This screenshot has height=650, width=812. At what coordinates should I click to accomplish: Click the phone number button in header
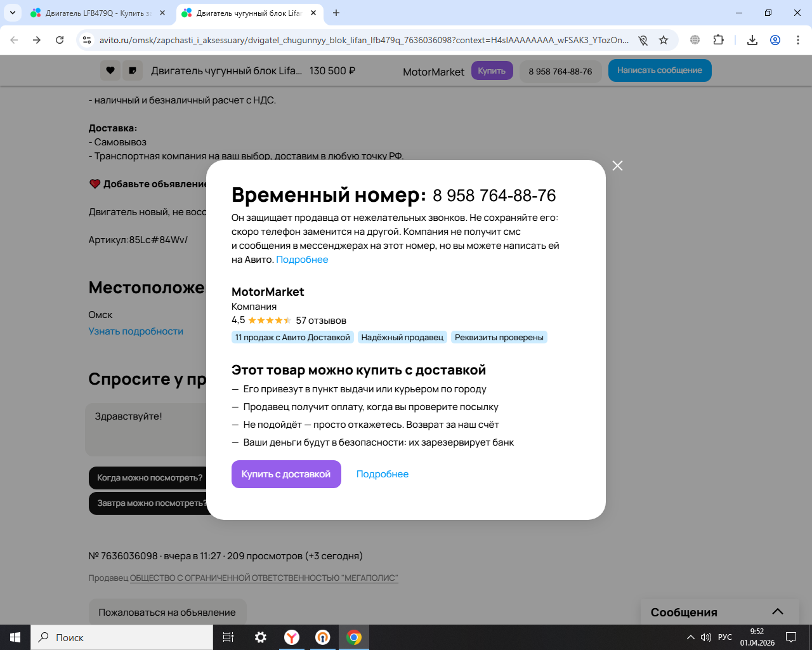point(560,72)
